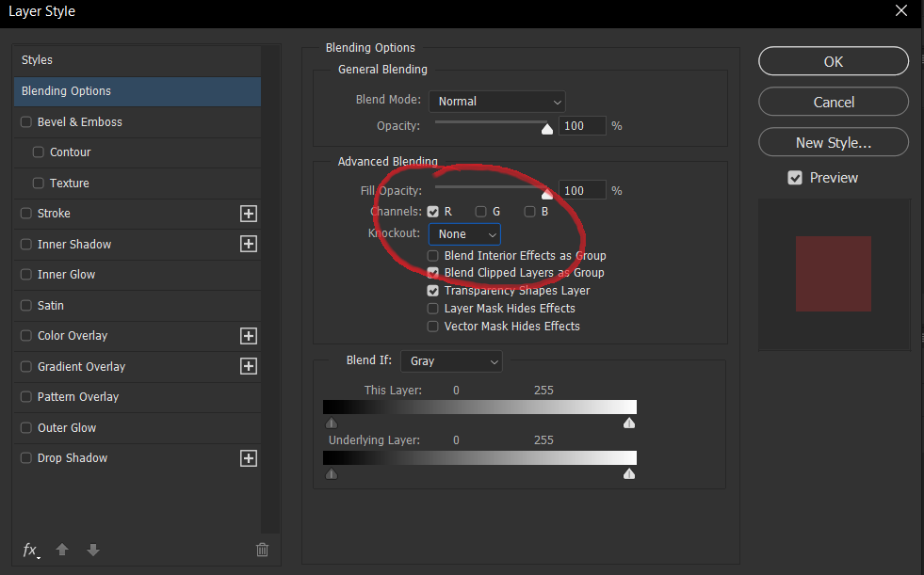
Task: Open the Knockout dropdown
Action: pos(464,234)
